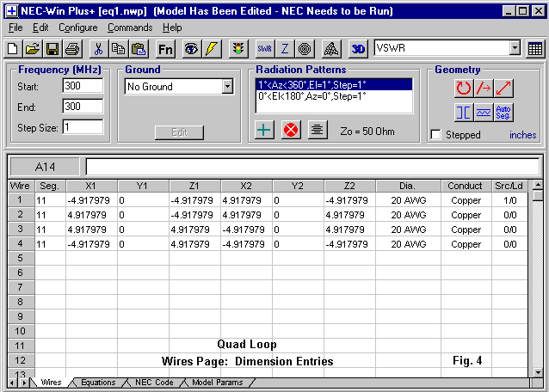
Task: Click the Auto Seg. geometry button
Action: (504, 112)
